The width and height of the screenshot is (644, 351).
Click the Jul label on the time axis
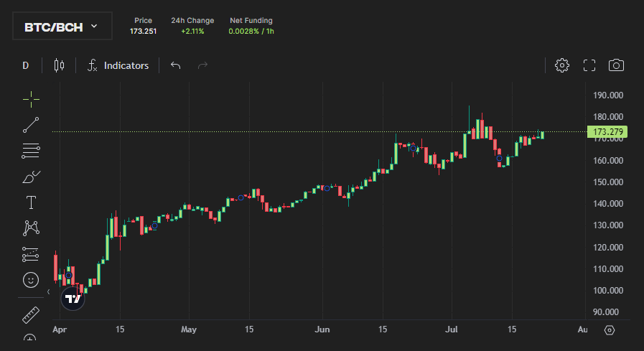pyautogui.click(x=452, y=329)
